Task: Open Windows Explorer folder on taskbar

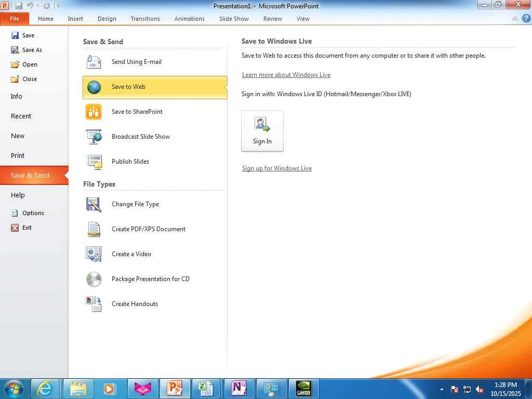Action: click(78, 389)
